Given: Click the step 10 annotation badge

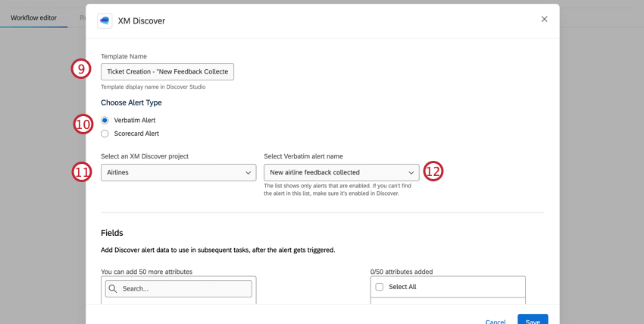Looking at the screenshot, I should click(x=83, y=124).
